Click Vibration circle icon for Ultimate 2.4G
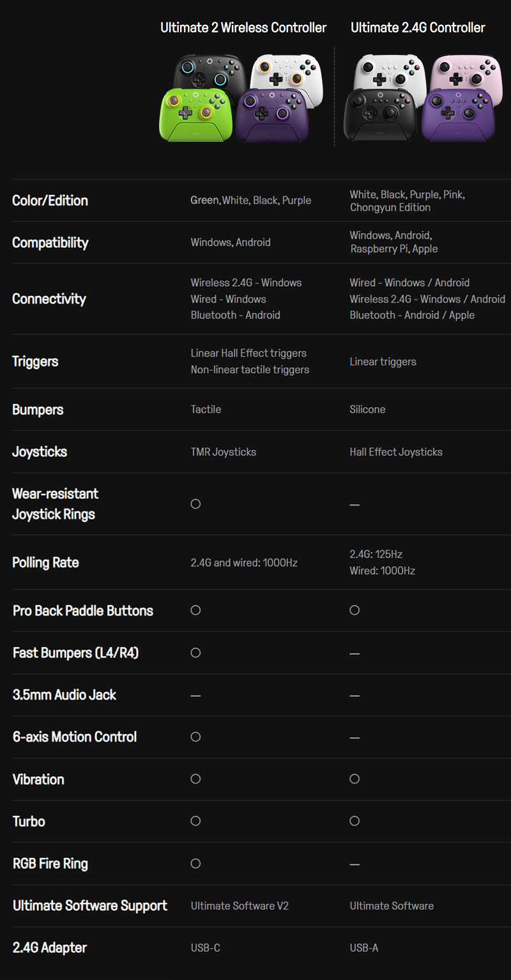Image resolution: width=511 pixels, height=980 pixels. [x=355, y=779]
